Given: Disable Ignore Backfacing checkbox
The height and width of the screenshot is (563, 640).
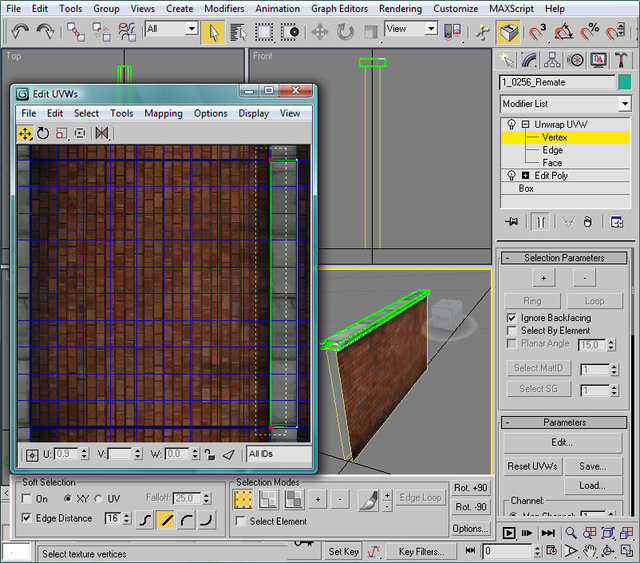Looking at the screenshot, I should (x=512, y=317).
